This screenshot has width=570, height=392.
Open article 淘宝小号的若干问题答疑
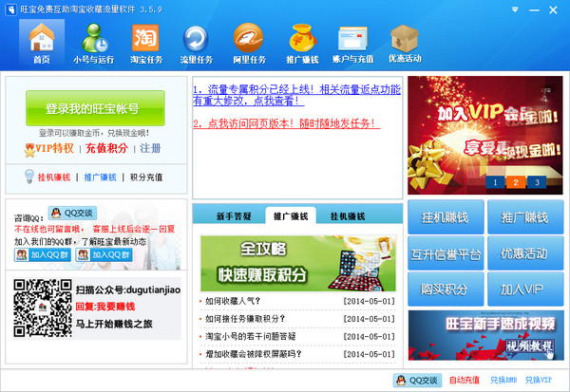[251, 336]
